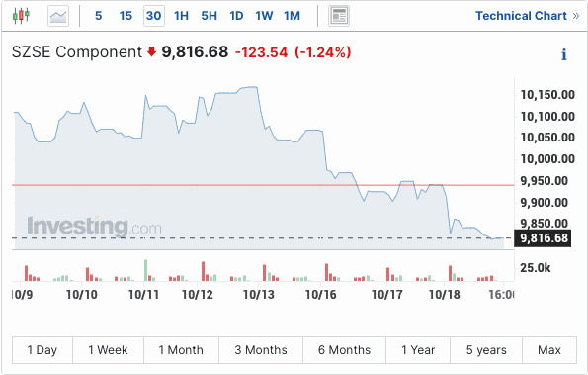Screen dimensions: 588x375
Task: Click the 9,816.68 price in header
Action: 195,52
